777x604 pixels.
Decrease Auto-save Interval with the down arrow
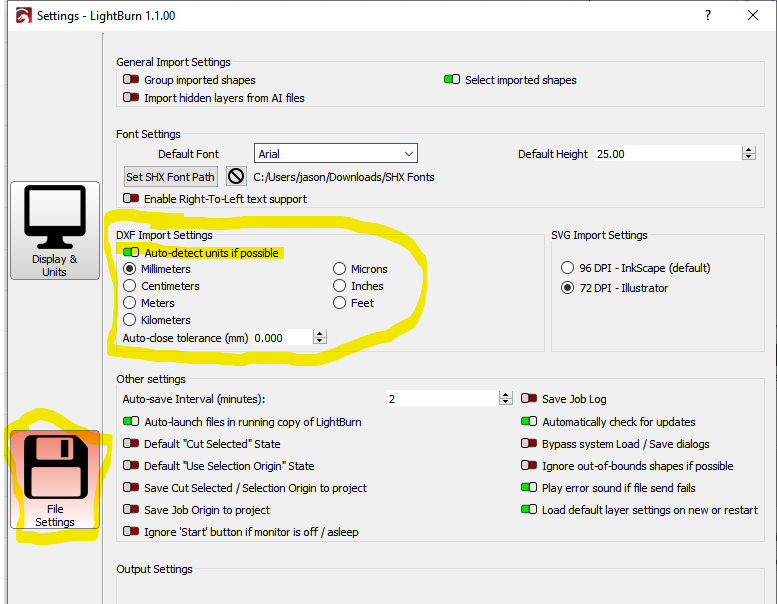505,402
